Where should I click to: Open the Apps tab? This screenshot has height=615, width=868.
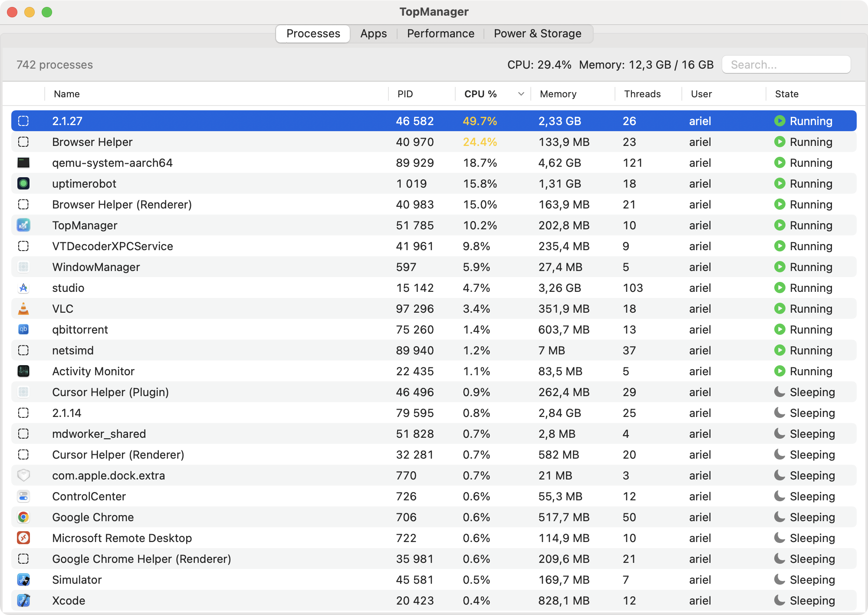point(373,34)
